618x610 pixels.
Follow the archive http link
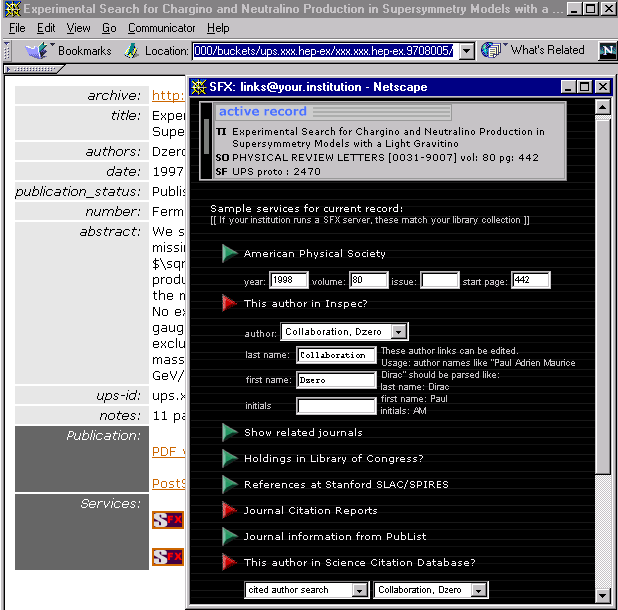(168, 95)
